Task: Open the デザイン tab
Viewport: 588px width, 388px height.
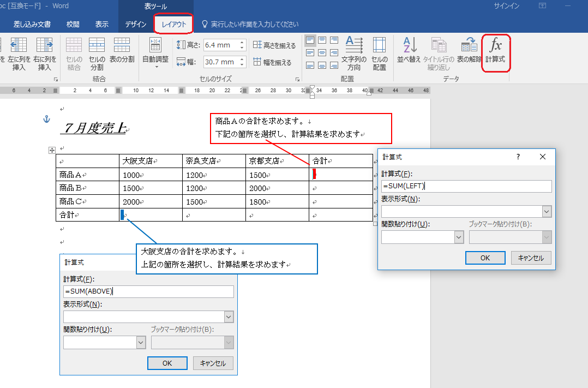Action: pos(135,24)
